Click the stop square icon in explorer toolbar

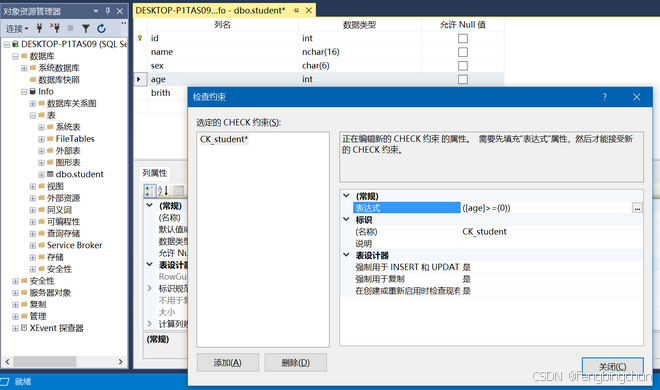click(70, 28)
